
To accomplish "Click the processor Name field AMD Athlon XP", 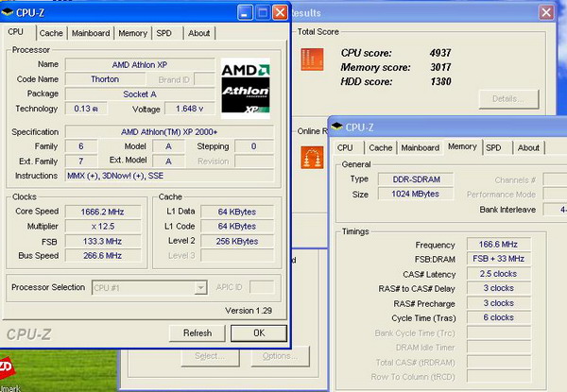I will (x=140, y=65).
